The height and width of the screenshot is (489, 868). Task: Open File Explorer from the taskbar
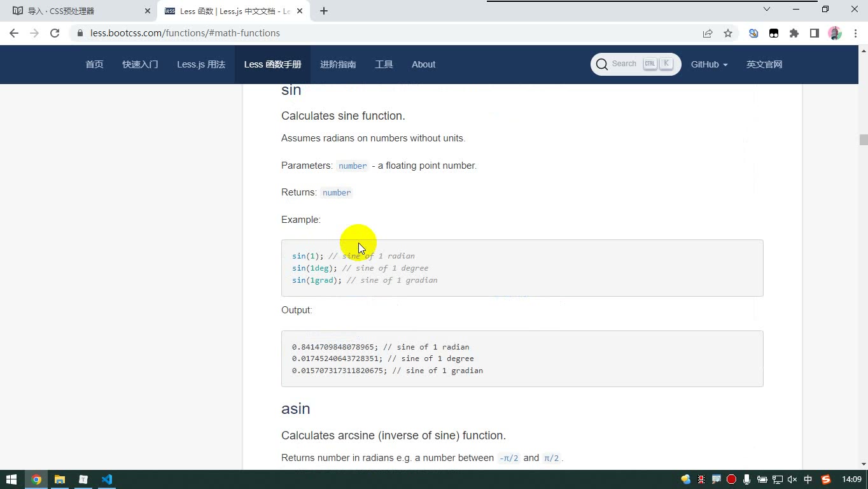click(x=60, y=479)
